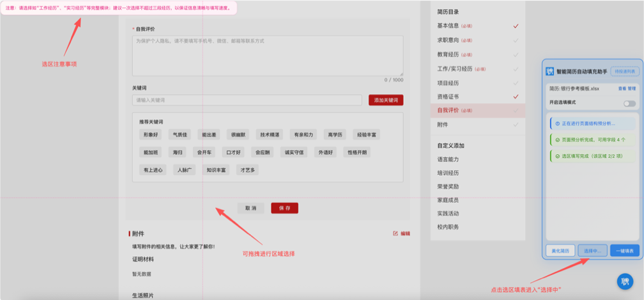Click the checkmark next to sidebar 附件
The height and width of the screenshot is (300, 644).
click(x=516, y=125)
